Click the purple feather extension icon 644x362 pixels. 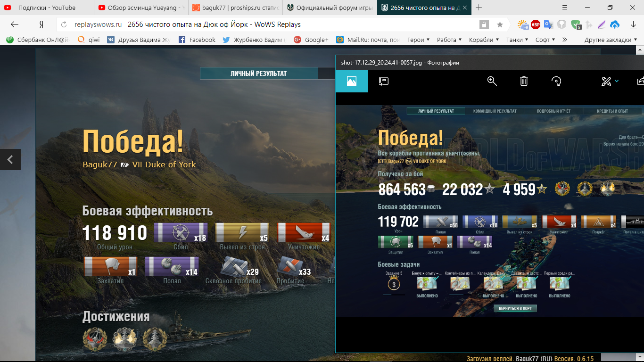(x=602, y=25)
